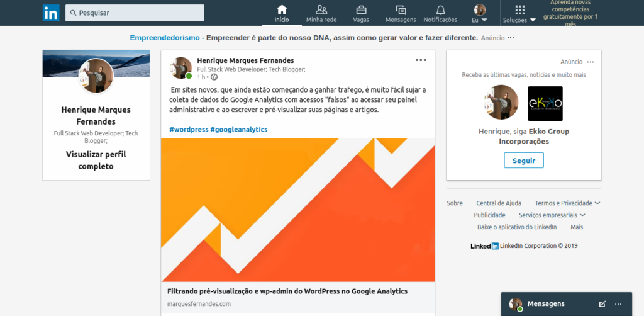Screen dimensions: 644x316
Task: Expand Serviços empresariais dropdown
Action: (x=552, y=215)
